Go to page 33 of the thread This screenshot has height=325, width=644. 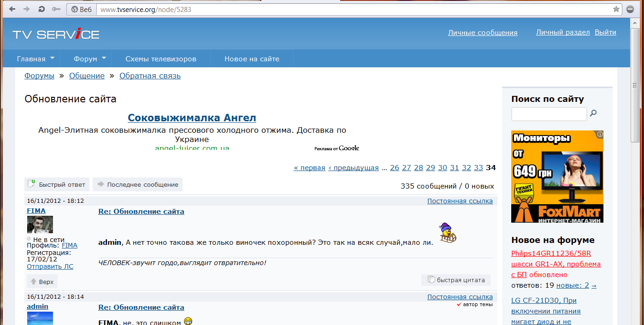pos(479,168)
